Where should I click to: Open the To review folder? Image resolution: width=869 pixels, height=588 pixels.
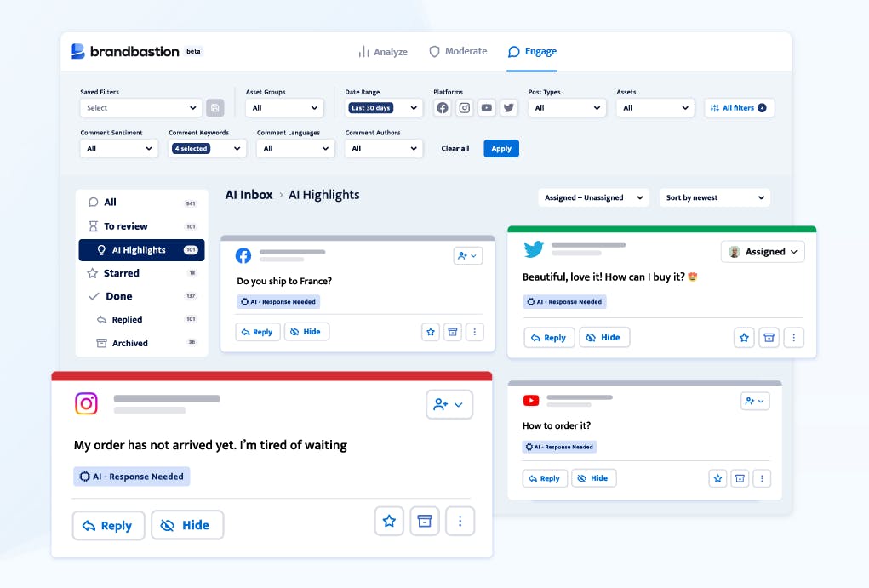tap(142, 226)
